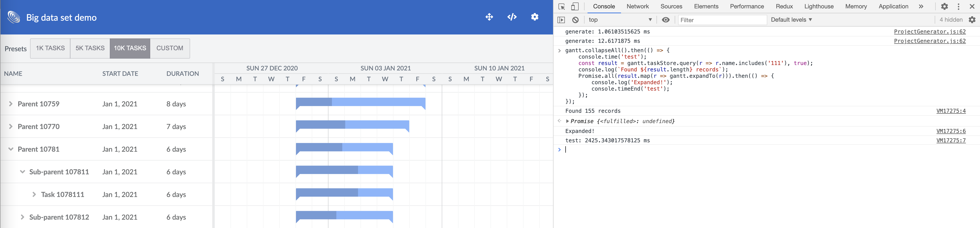Toggle the device toolbar in DevTools
This screenshot has height=228, width=980.
tap(575, 6)
